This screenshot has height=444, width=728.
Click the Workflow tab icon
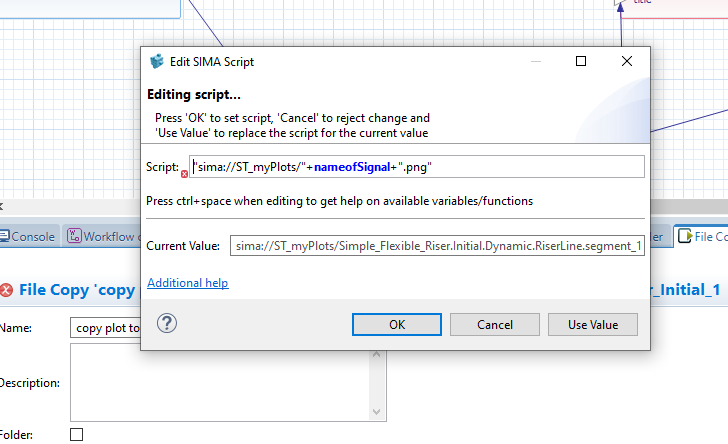[x=74, y=236]
